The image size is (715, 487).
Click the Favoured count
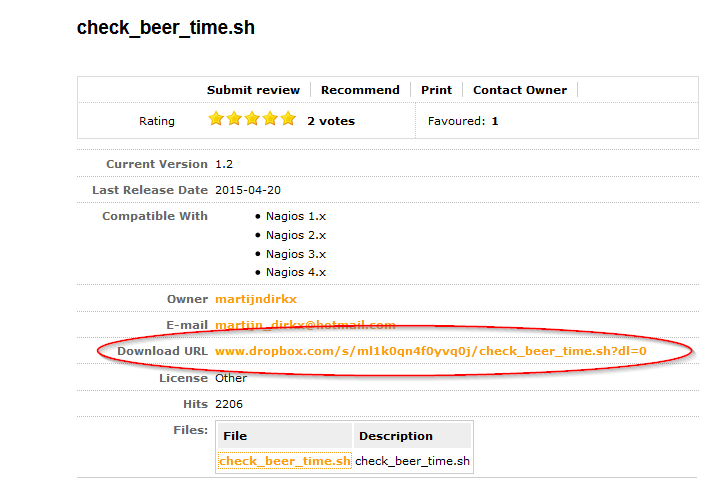click(x=494, y=121)
